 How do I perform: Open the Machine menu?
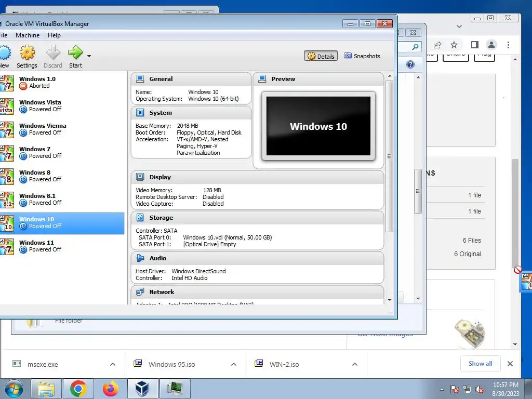(28, 35)
